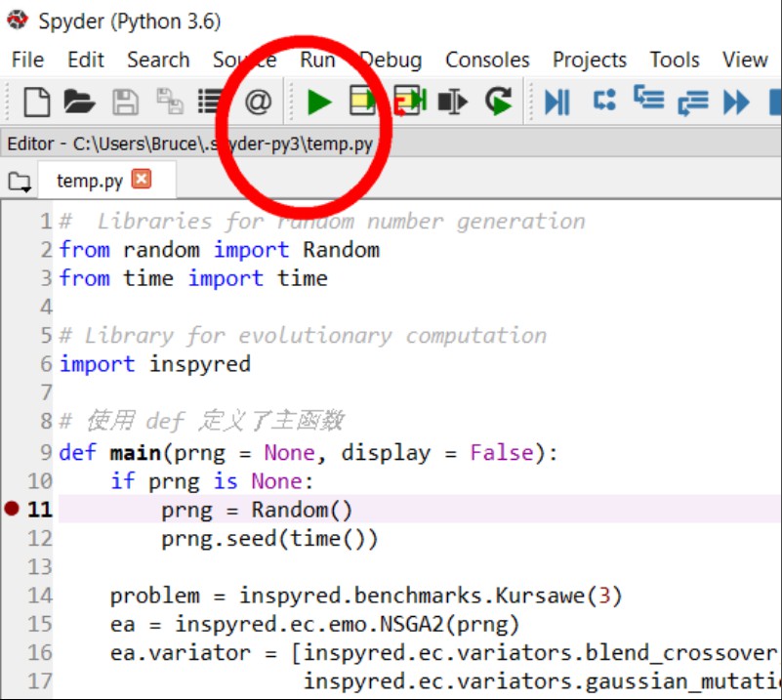Open the Run menu
This screenshot has width=782, height=700.
click(317, 60)
